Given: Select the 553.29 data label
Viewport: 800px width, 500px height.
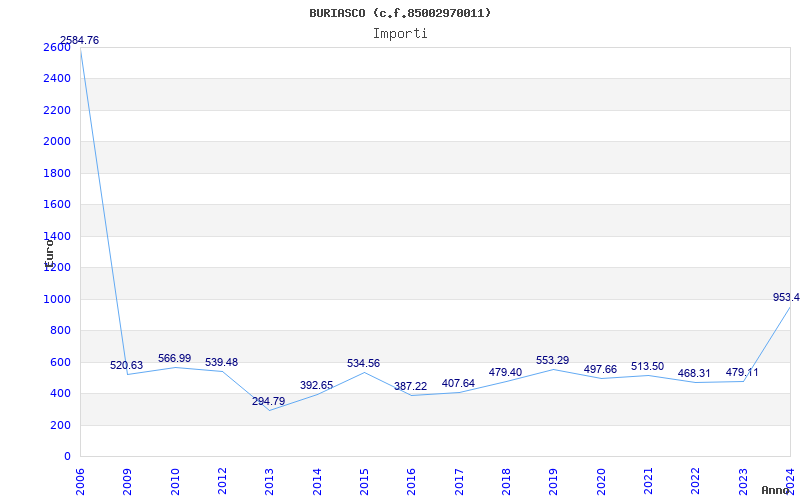Looking at the screenshot, I should (x=553, y=360).
